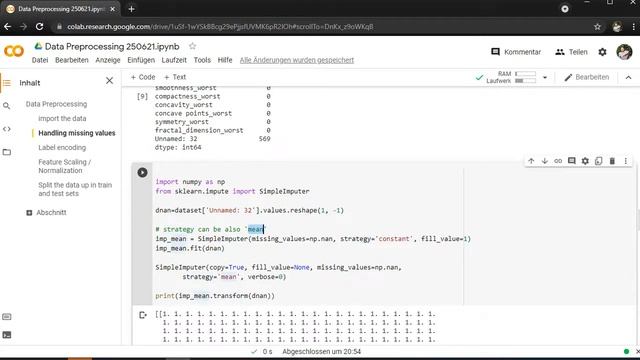Viewport: 640px width, 360px height.
Task: Close the Data Preprocessing browser tab
Action: point(113,9)
